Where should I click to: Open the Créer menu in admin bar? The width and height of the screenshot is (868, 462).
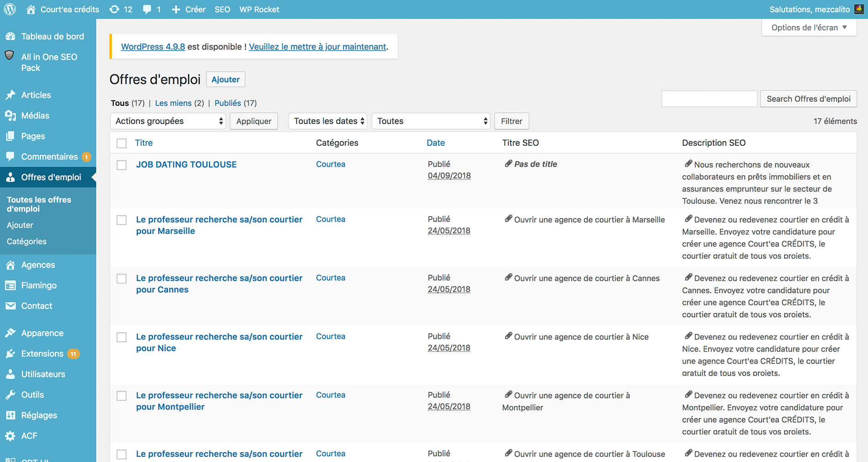pos(189,9)
